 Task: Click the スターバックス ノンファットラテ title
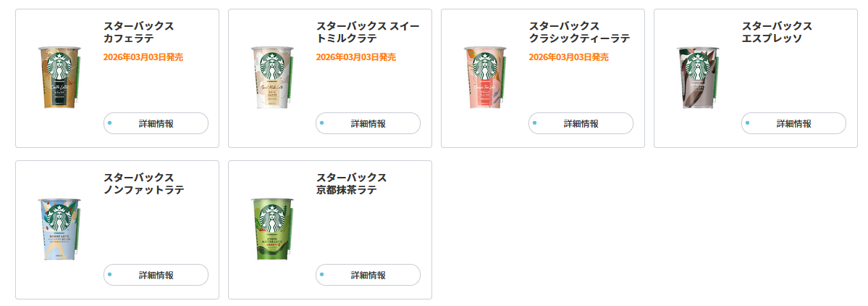pyautogui.click(x=143, y=184)
